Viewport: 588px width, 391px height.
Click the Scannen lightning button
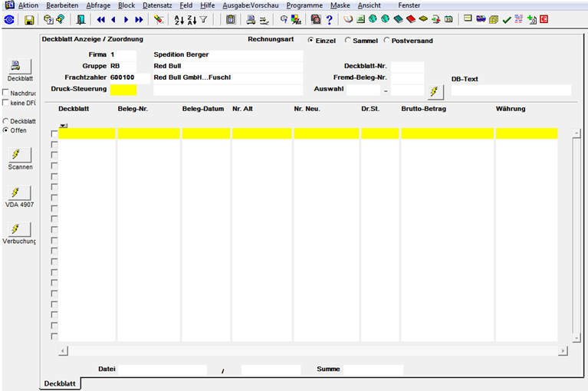[x=20, y=155]
